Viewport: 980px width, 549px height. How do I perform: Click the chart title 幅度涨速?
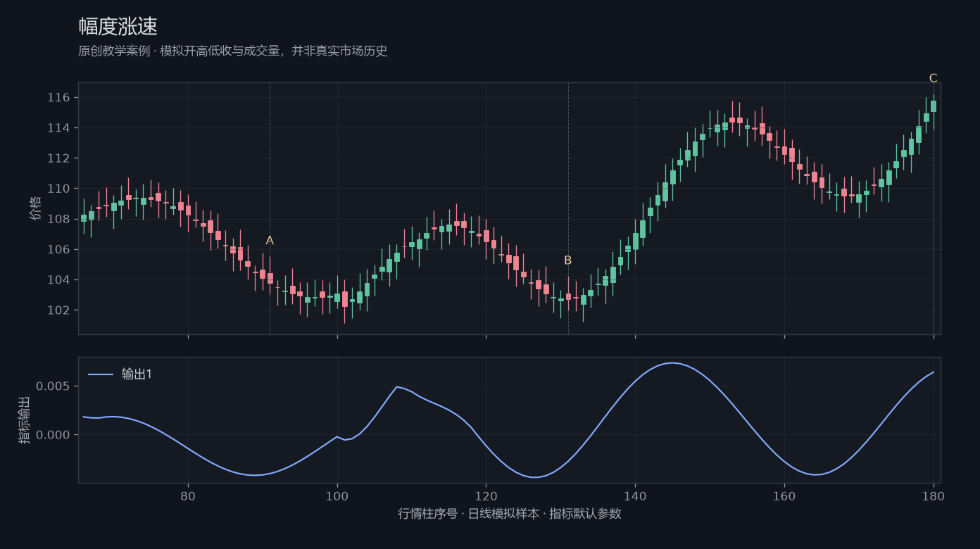coord(118,27)
